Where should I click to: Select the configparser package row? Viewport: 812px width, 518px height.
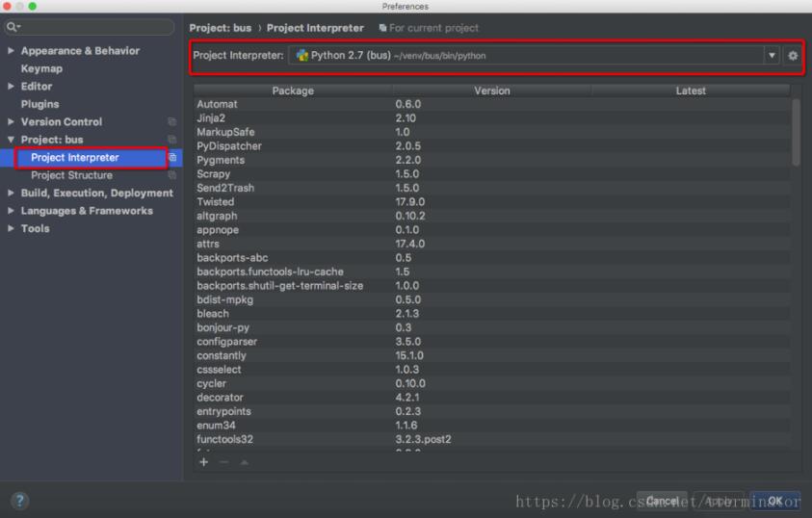pos(492,342)
